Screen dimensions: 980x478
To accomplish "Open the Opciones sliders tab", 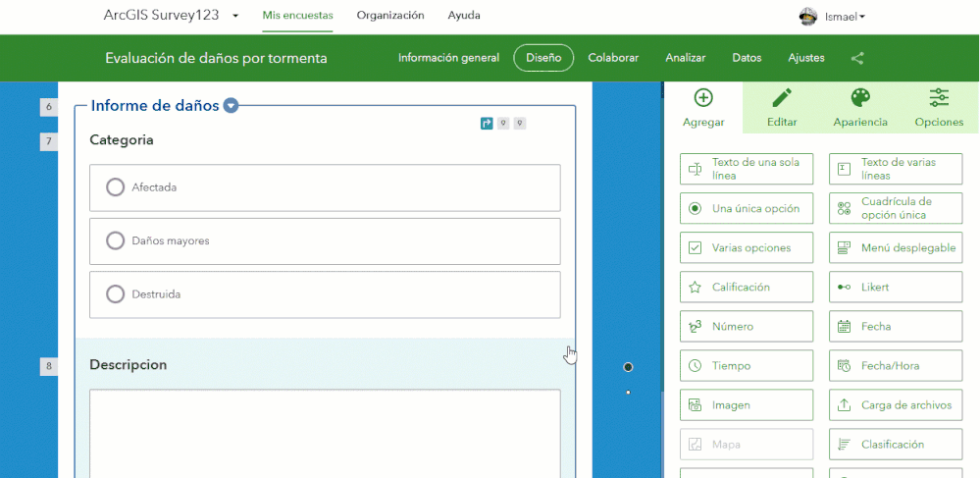I will [939, 107].
